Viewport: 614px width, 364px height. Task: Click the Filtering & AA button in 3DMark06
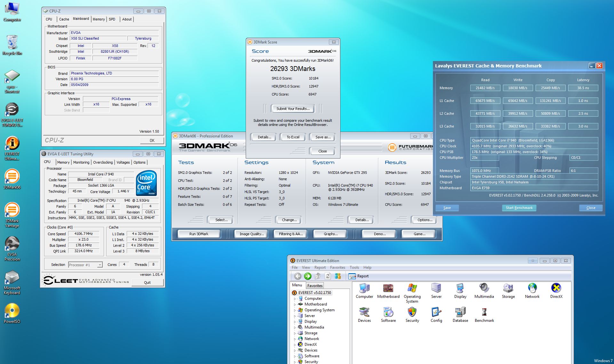pos(291,234)
